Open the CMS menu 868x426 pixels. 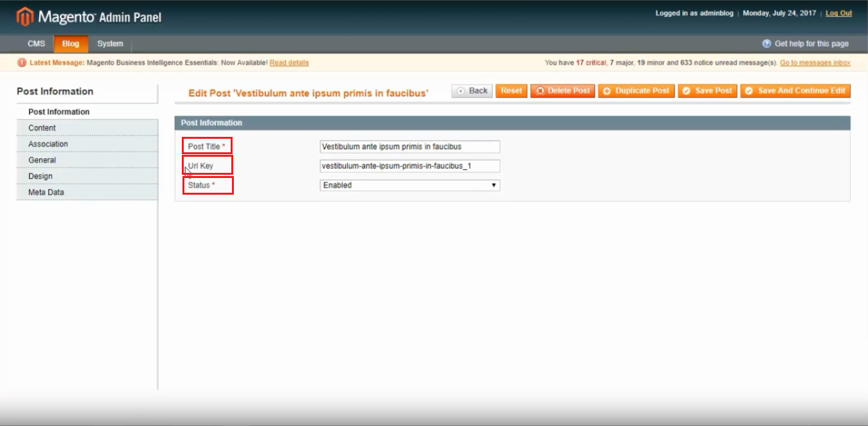[x=36, y=43]
